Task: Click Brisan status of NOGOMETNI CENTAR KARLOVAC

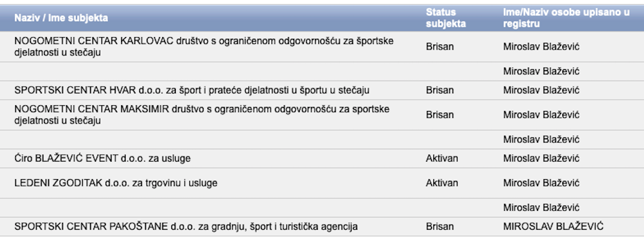Action: tap(440, 47)
